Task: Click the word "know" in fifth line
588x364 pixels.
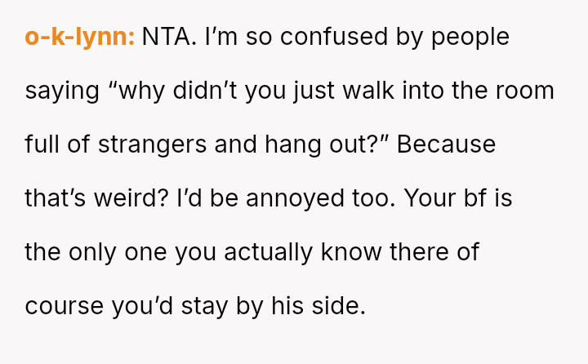Action: coord(351,252)
